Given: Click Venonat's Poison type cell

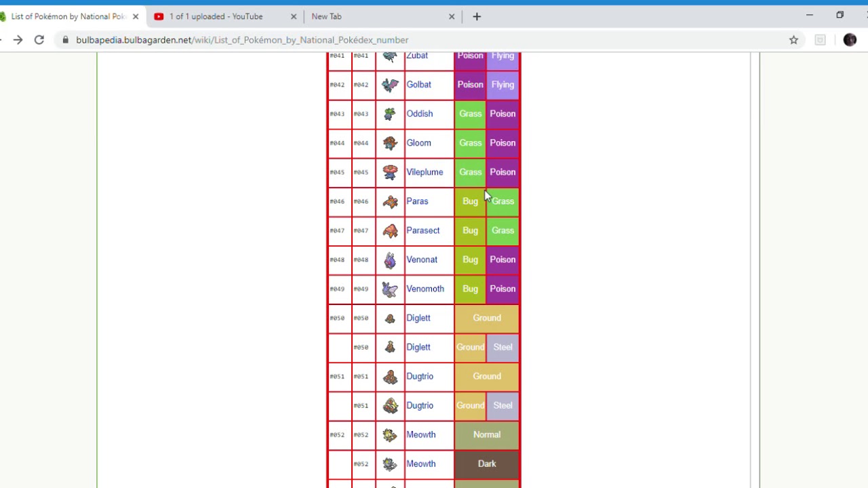Looking at the screenshot, I should [x=502, y=260].
